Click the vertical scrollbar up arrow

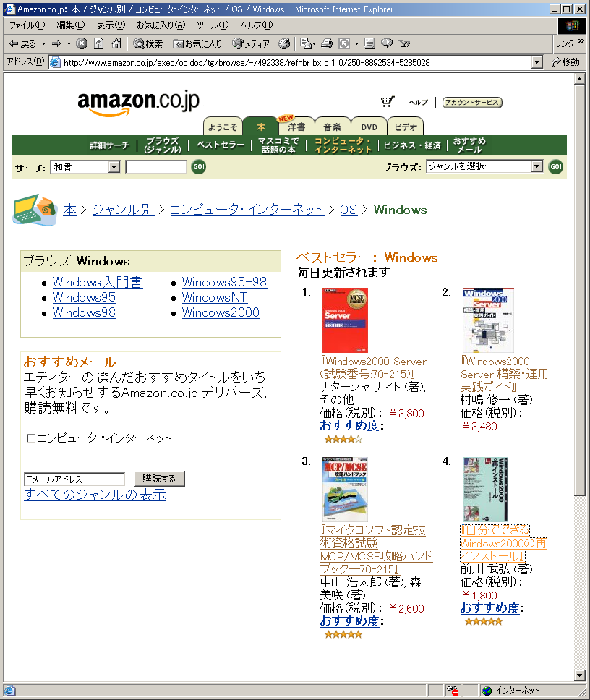(x=579, y=79)
